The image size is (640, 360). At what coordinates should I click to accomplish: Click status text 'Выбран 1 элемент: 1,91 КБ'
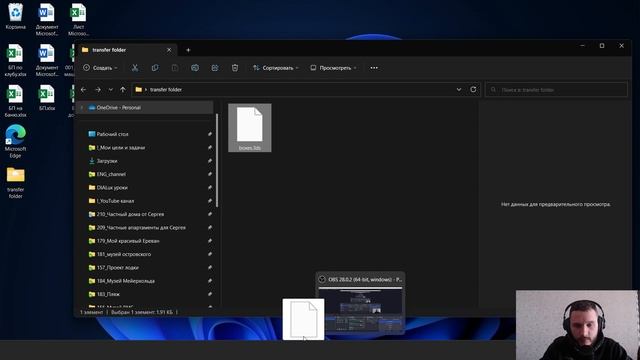(142, 312)
